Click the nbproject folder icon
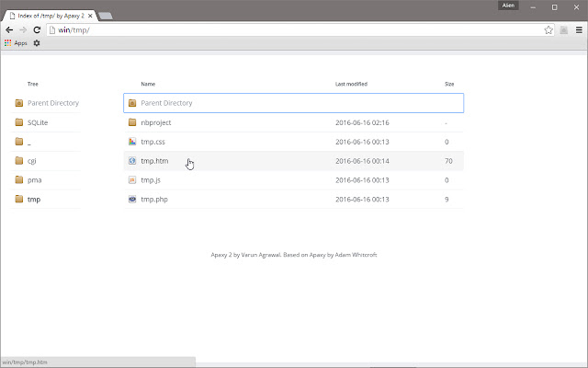This screenshot has height=368, width=588. (132, 122)
